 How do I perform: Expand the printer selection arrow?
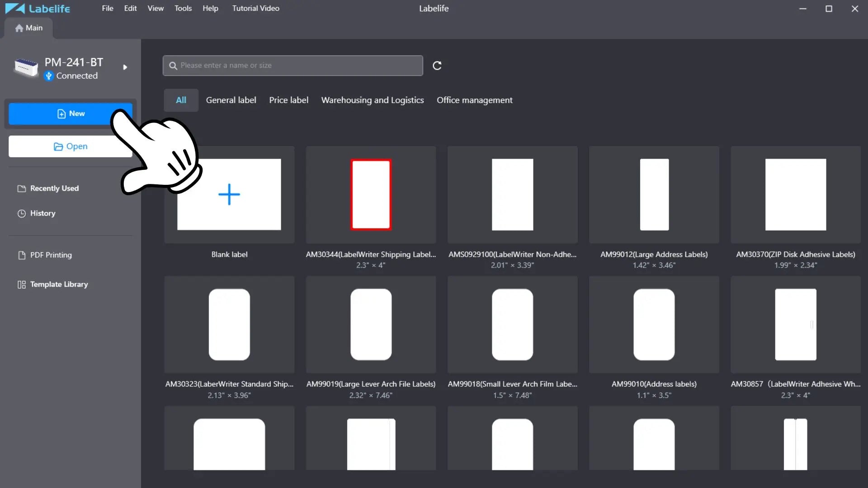pyautogui.click(x=125, y=67)
